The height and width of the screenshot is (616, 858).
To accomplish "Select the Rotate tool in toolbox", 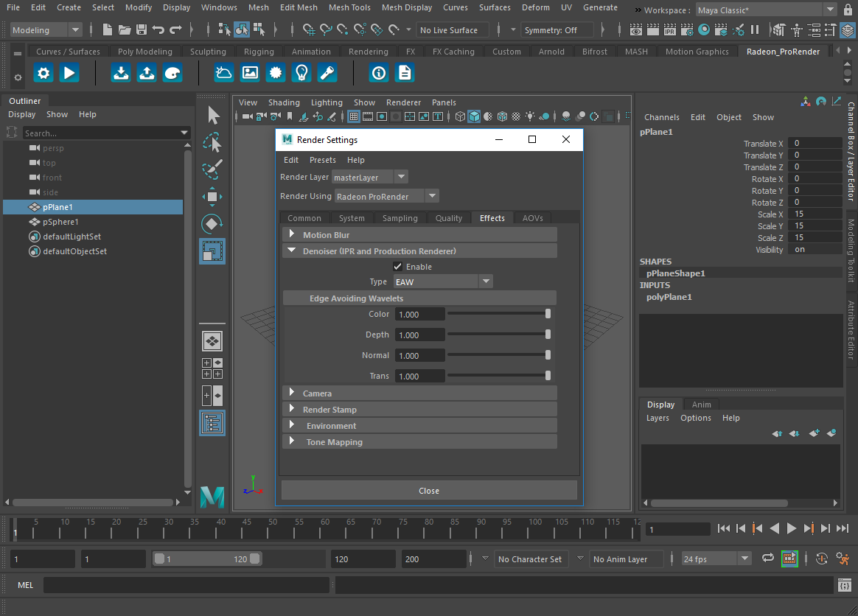I will pos(212,223).
